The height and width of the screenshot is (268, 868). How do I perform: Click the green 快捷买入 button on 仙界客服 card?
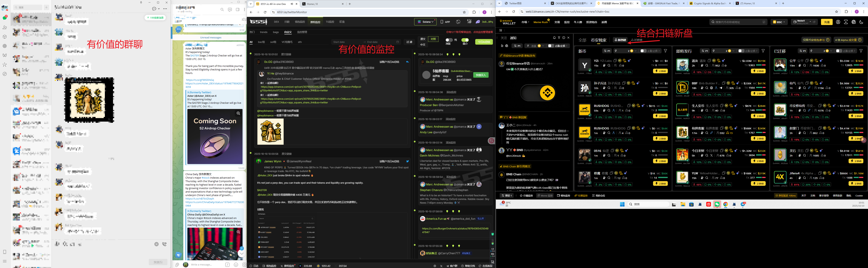480,75
